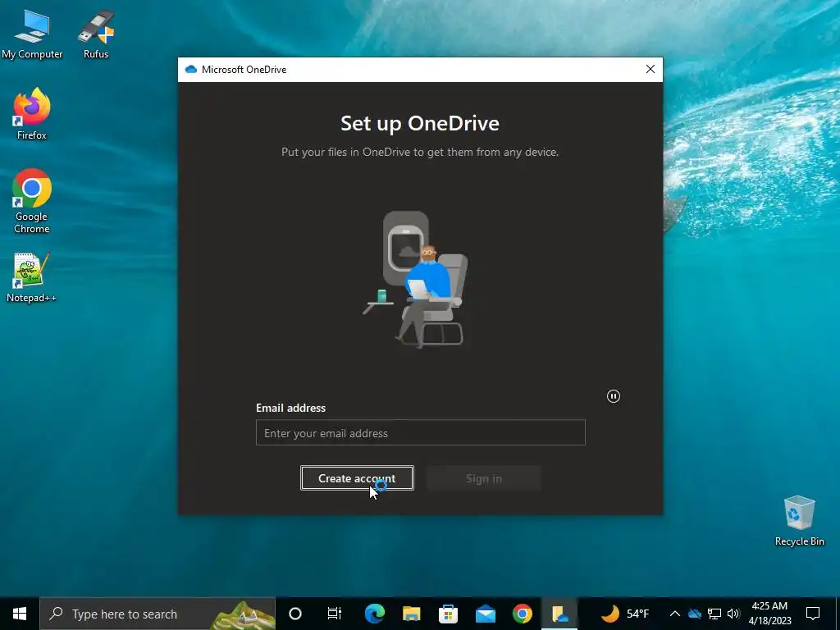The width and height of the screenshot is (840, 630).
Task: Select the Notepad++ desktop shortcut
Action: coord(32,277)
